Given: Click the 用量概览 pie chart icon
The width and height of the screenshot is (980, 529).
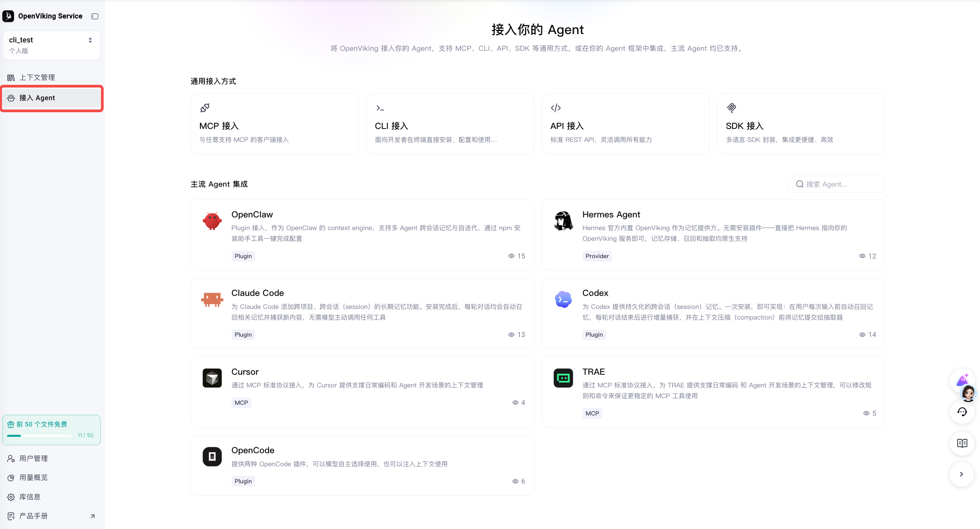Looking at the screenshot, I should tap(11, 478).
